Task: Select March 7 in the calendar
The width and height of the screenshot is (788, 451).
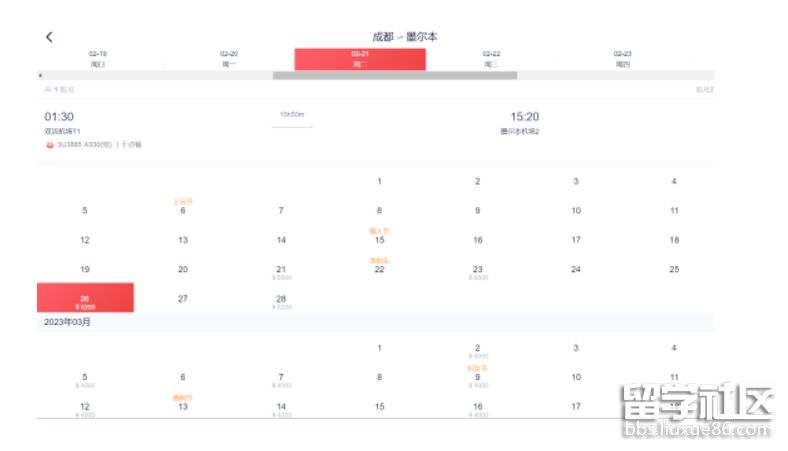Action: (x=281, y=379)
